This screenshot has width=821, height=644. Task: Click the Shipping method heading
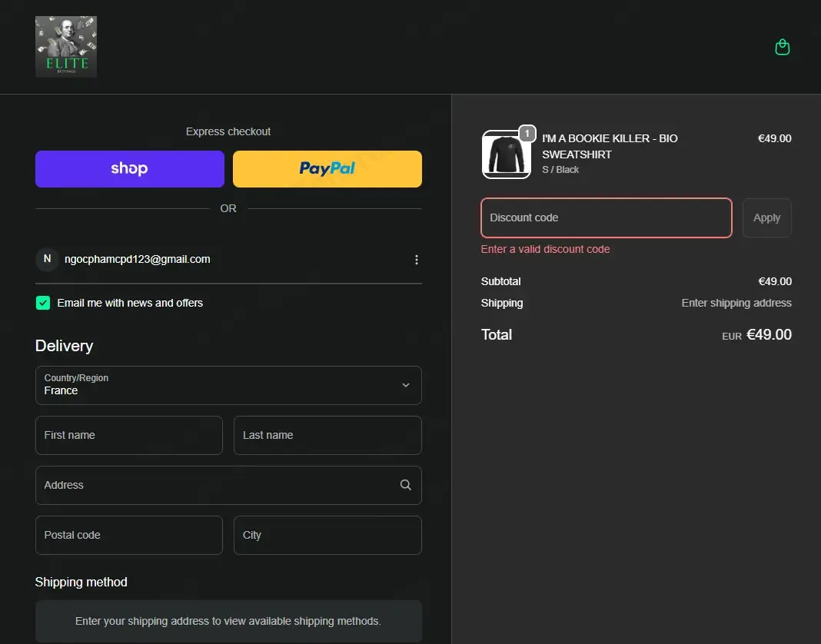tap(81, 583)
